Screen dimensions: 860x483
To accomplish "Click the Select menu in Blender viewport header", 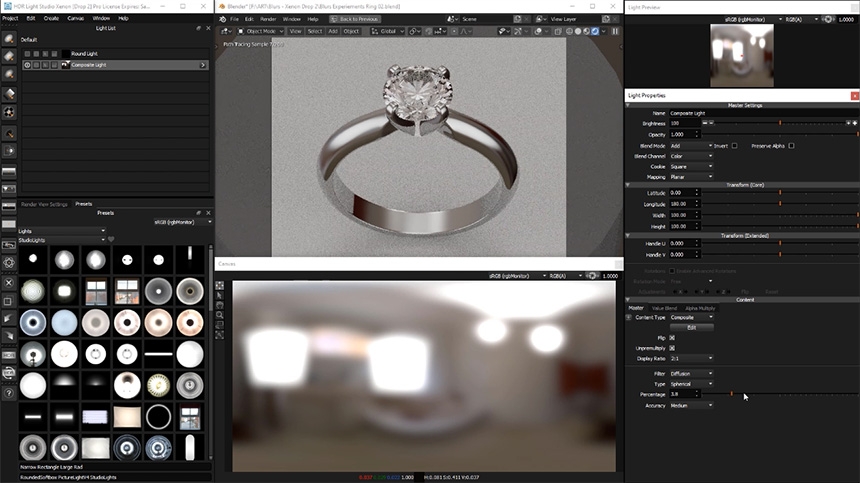I will pyautogui.click(x=315, y=31).
